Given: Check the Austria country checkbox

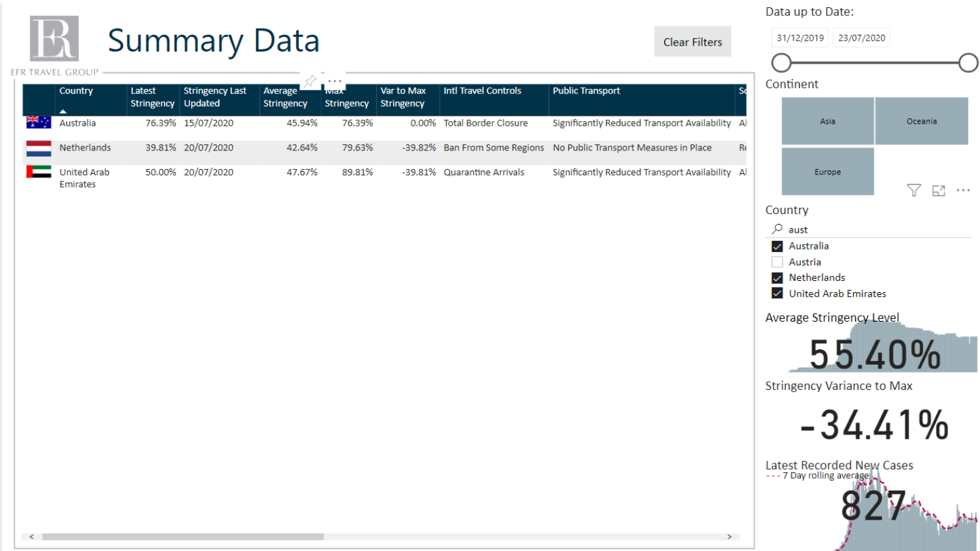Looking at the screenshot, I should pyautogui.click(x=777, y=262).
